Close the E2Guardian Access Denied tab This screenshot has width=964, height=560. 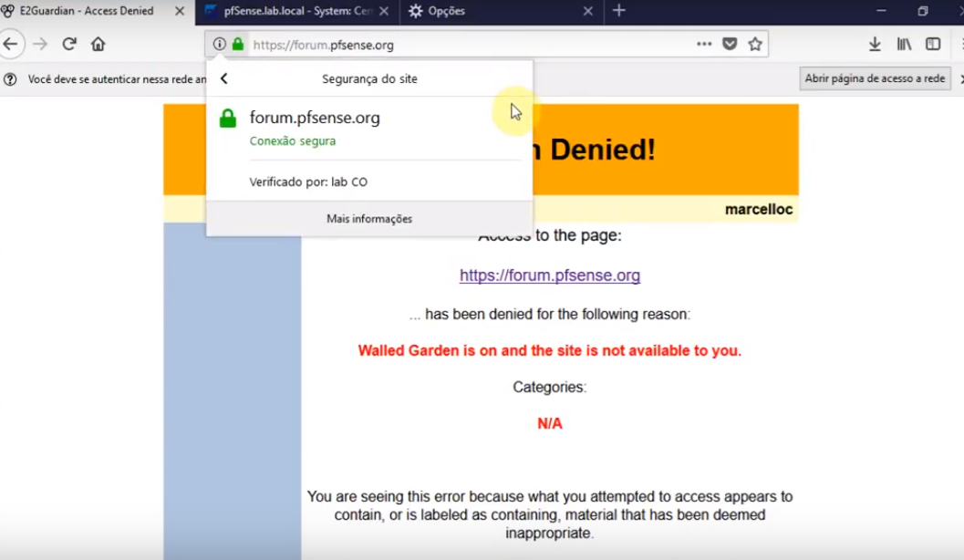[180, 11]
